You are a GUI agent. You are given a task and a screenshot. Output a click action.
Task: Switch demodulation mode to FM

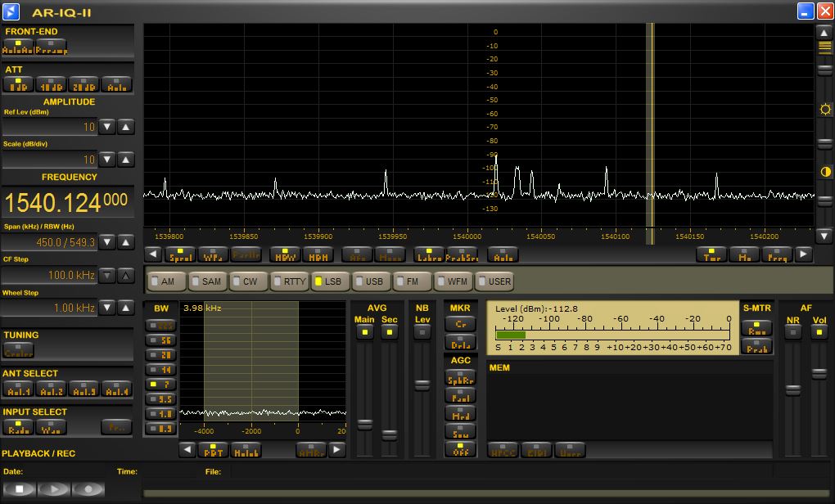pos(413,281)
